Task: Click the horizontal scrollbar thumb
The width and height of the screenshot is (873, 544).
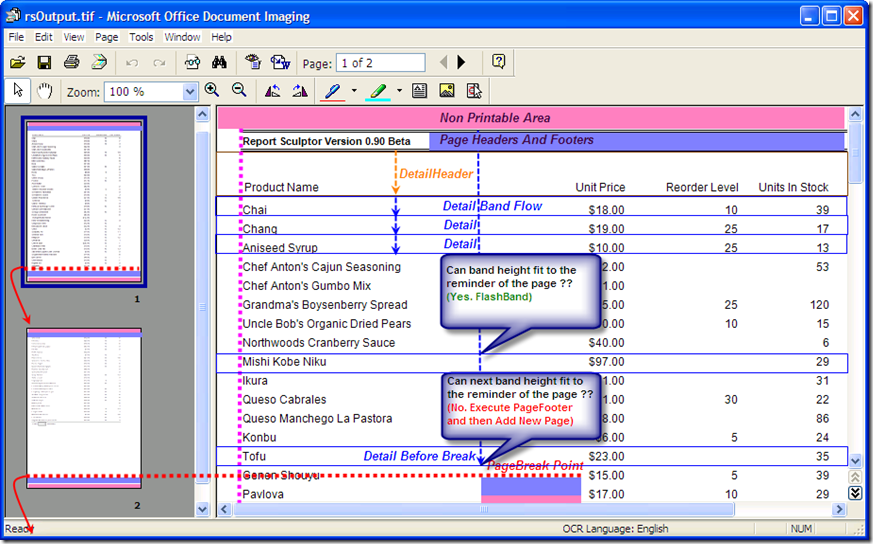Action: [484, 509]
